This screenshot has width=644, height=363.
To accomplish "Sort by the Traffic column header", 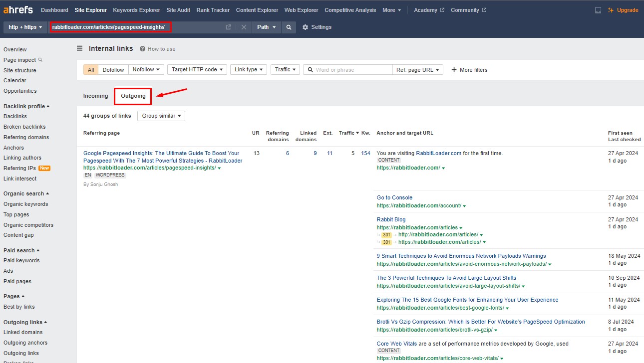I will pyautogui.click(x=348, y=133).
